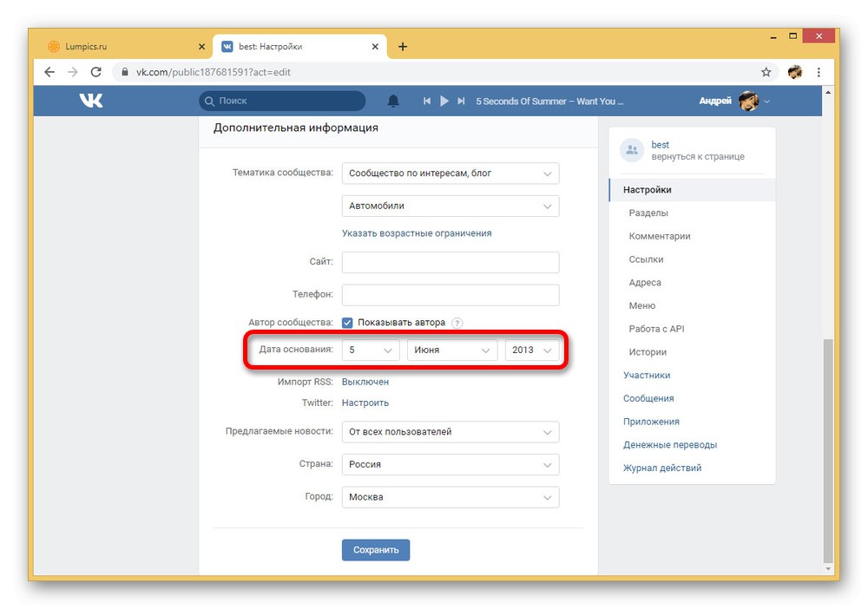Open the notifications bell

[x=393, y=101]
